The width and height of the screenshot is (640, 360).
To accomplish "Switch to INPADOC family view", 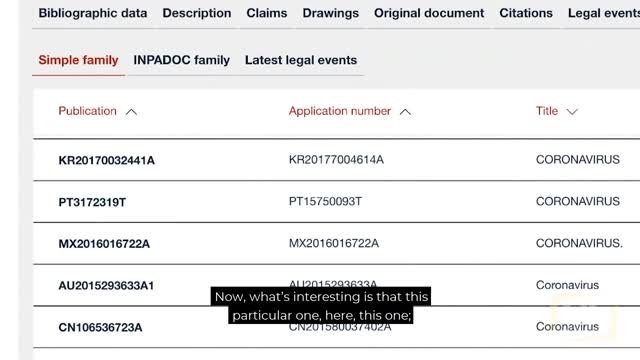I will pos(182,60).
